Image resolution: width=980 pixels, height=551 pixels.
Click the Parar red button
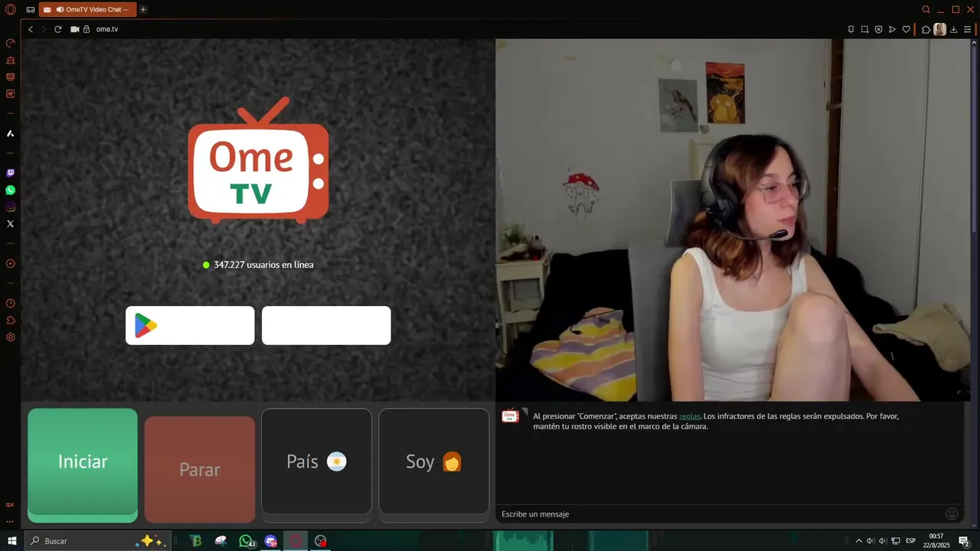[x=200, y=469]
